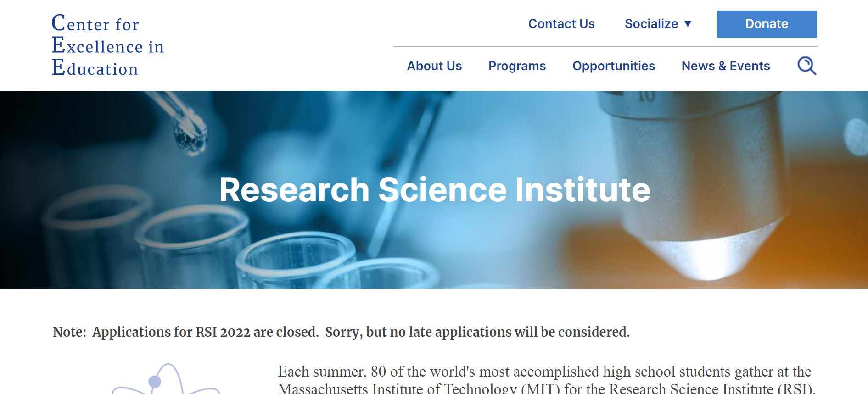Open News & Events navigation item
The height and width of the screenshot is (394, 868).
[725, 66]
